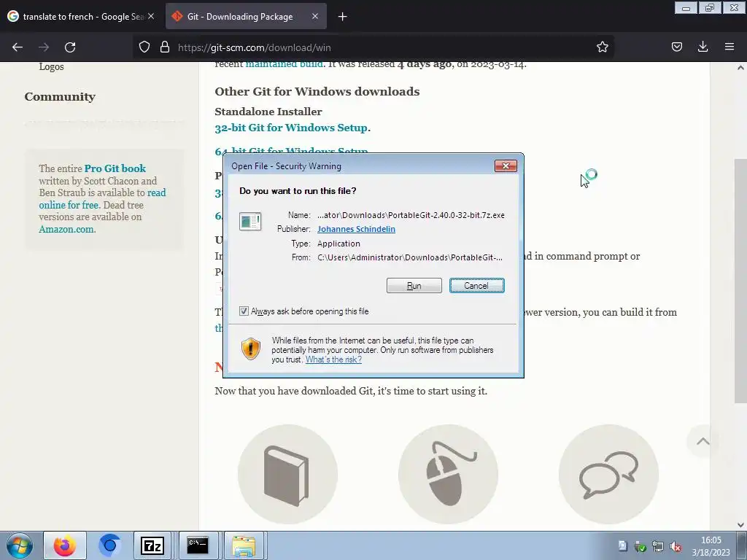Click the Save to Pocket icon
This screenshot has width=747, height=560.
point(677,47)
